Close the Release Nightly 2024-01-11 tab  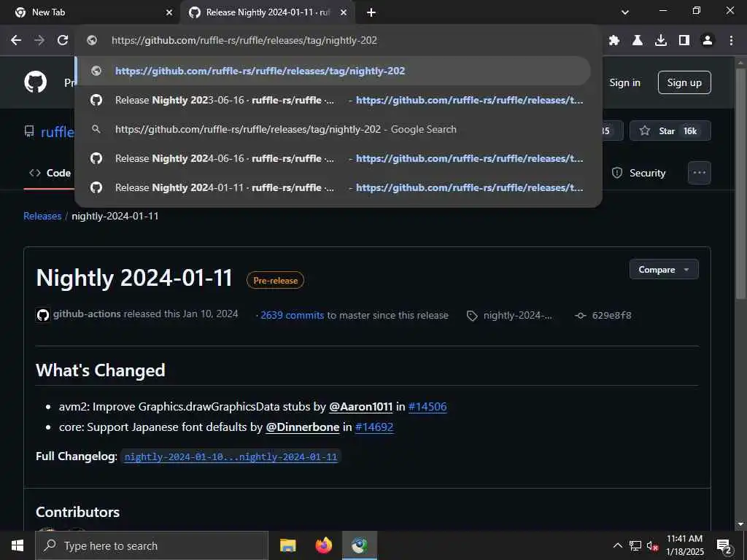pos(344,13)
